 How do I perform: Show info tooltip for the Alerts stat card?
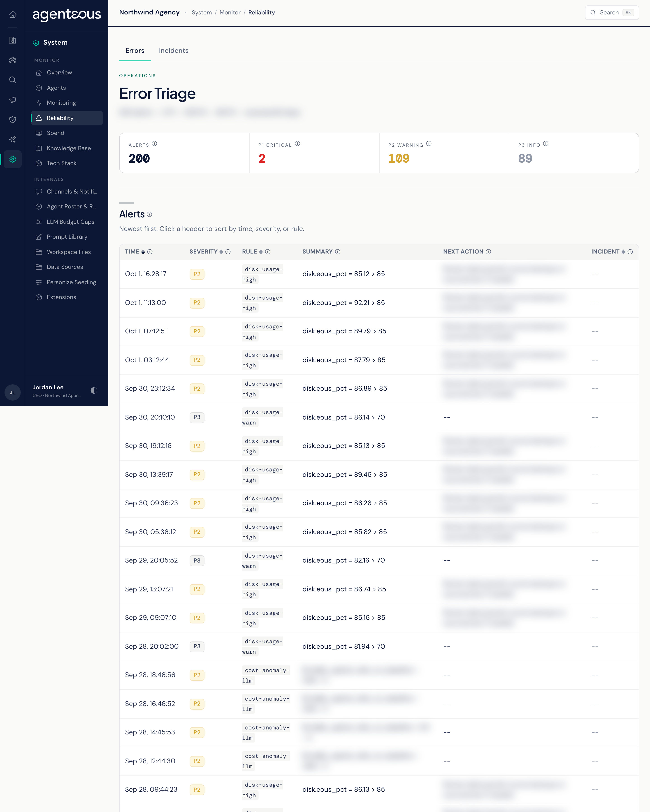tap(155, 144)
